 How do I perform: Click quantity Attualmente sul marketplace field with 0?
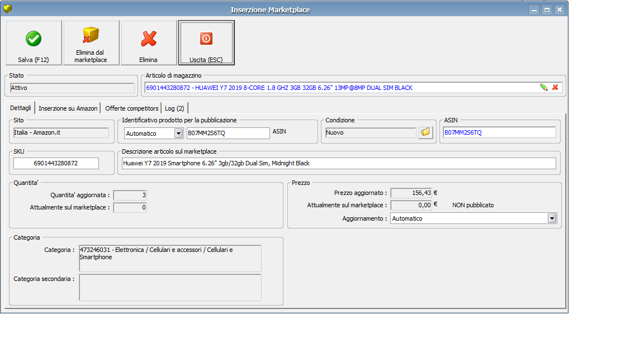click(130, 208)
